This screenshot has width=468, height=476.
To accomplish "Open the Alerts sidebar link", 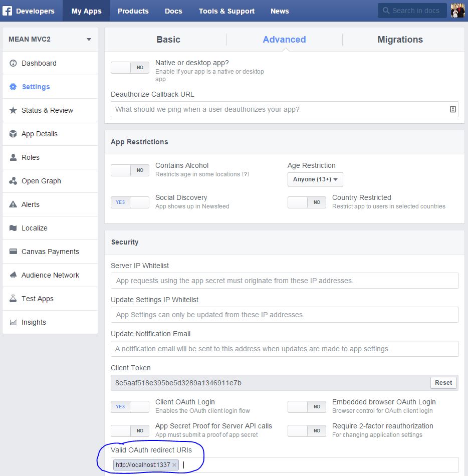I will (50, 204).
